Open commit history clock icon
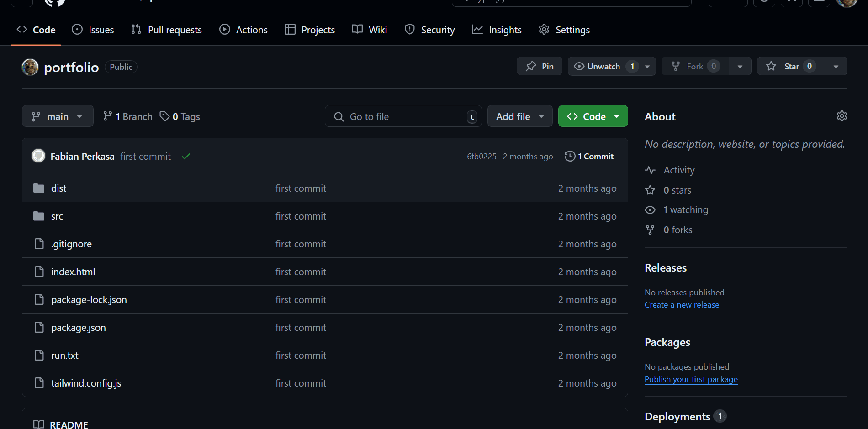Screen dimensions: 868x429 coord(570,156)
